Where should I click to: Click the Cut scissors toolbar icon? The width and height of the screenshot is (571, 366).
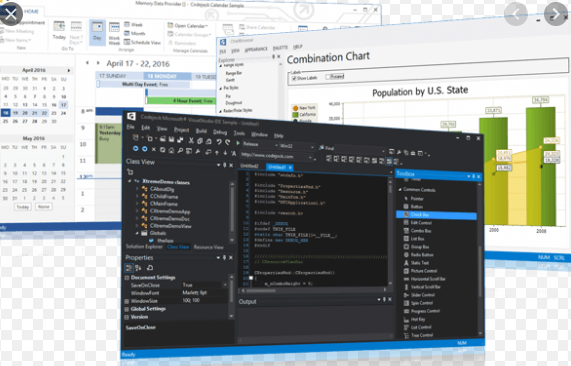[191, 140]
